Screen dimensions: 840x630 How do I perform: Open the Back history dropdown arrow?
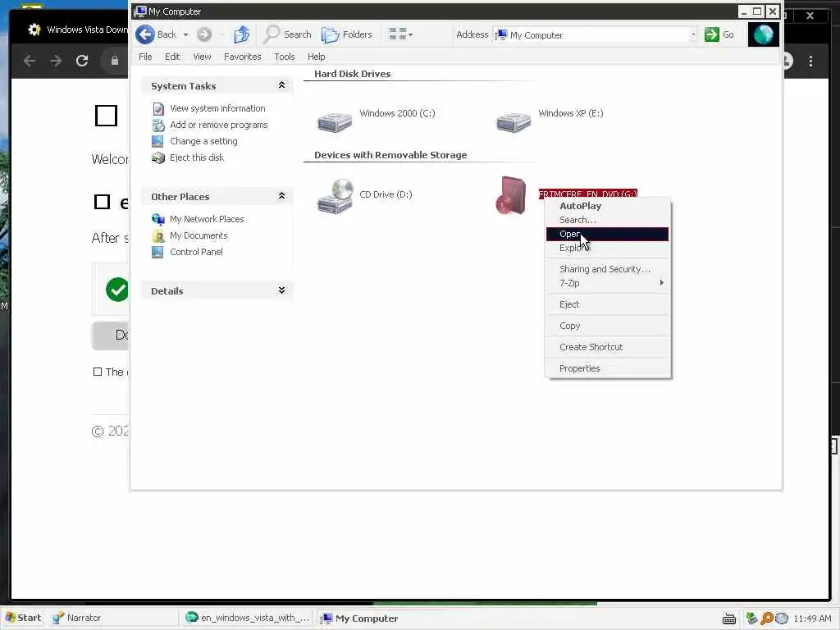point(185,34)
